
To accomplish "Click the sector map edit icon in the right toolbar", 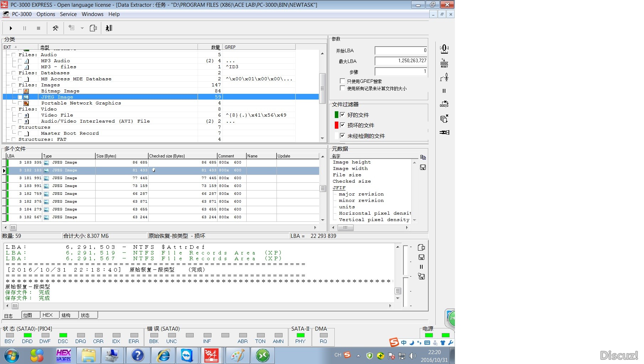I will pyautogui.click(x=444, y=104).
